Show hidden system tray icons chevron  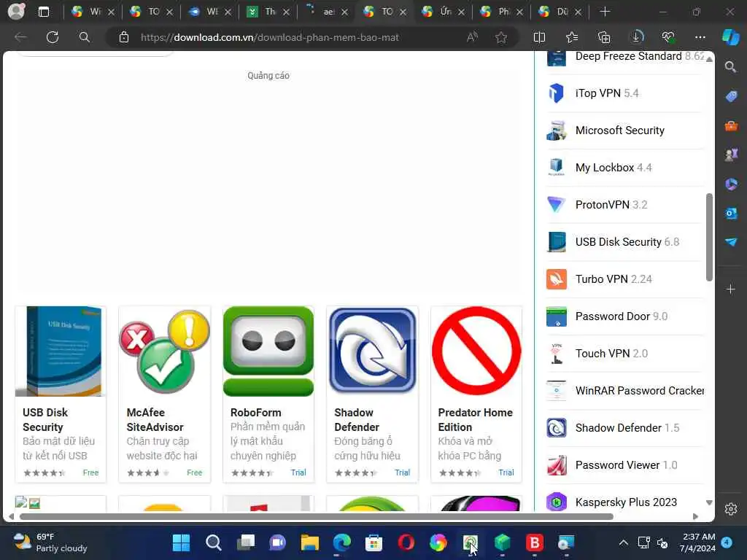623,542
